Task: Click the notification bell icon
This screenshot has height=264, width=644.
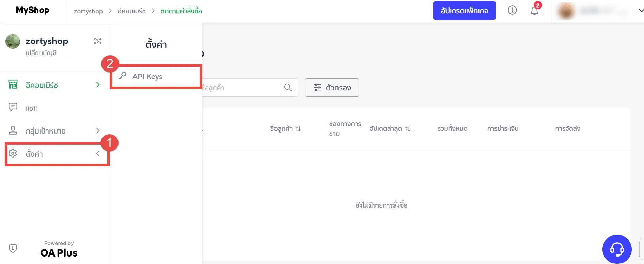Action: tap(534, 11)
